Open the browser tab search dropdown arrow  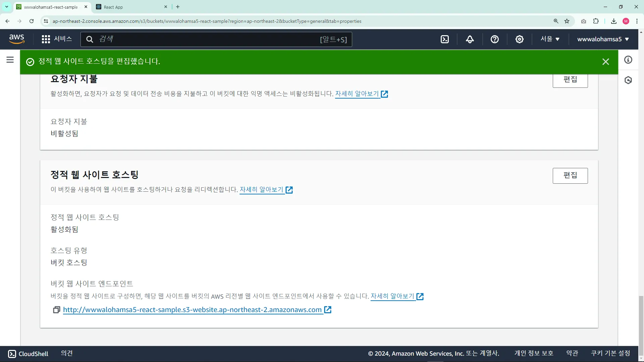[x=6, y=7]
